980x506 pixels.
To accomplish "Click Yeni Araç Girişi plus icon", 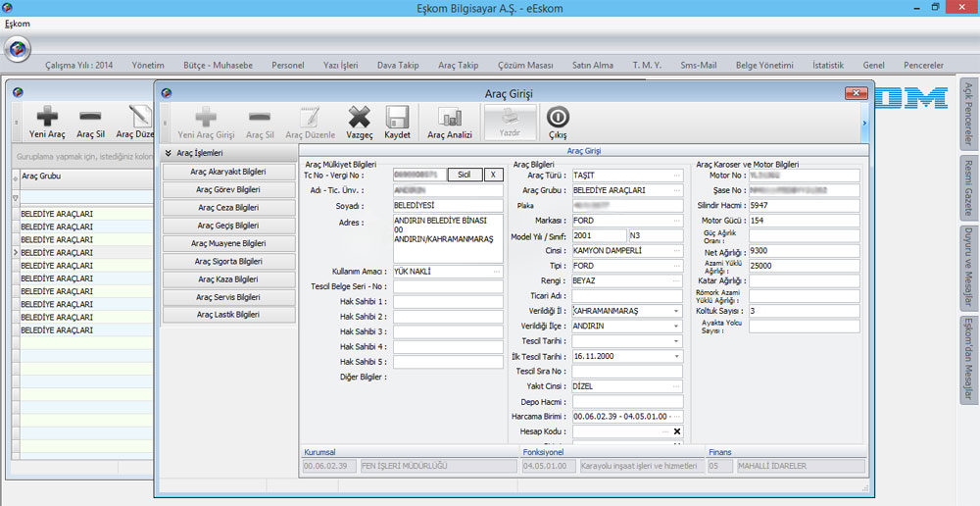I will pyautogui.click(x=206, y=117).
